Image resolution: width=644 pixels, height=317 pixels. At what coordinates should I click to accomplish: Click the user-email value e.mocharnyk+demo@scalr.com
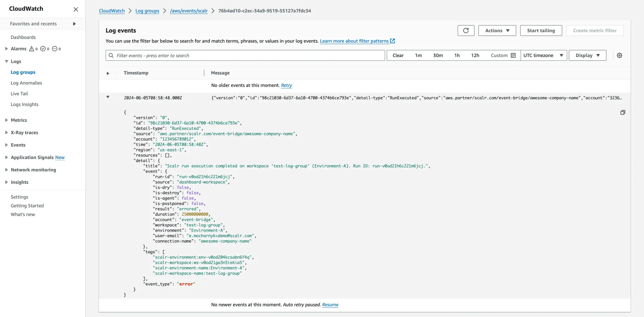click(x=220, y=236)
